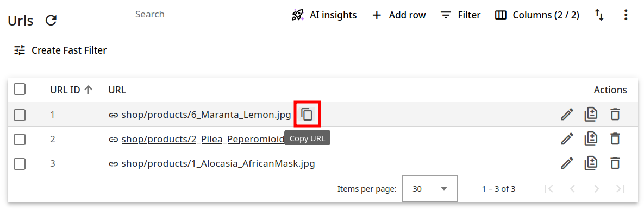Delete row 3 with trash icon
644x209 pixels.
(x=615, y=163)
